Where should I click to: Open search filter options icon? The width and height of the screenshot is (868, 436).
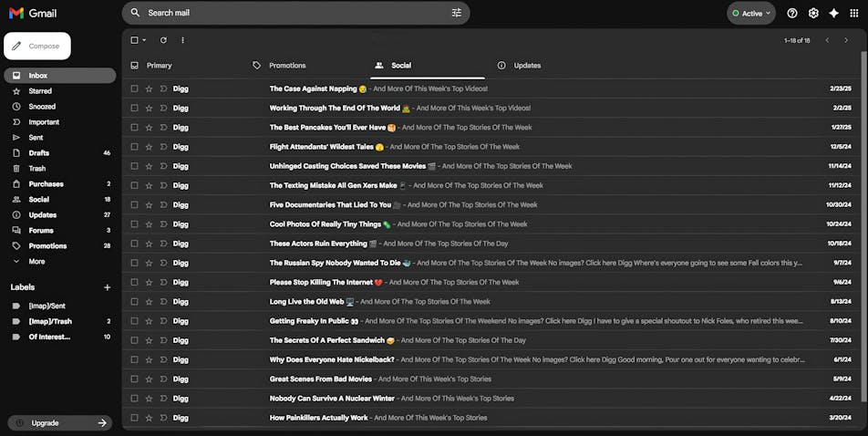457,13
